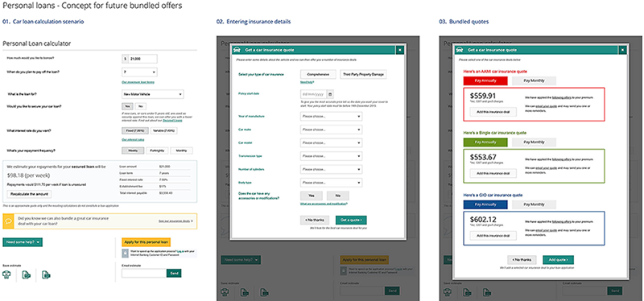The width and height of the screenshot is (644, 301).
Task: Open the Body type dropdown
Action: (331, 183)
